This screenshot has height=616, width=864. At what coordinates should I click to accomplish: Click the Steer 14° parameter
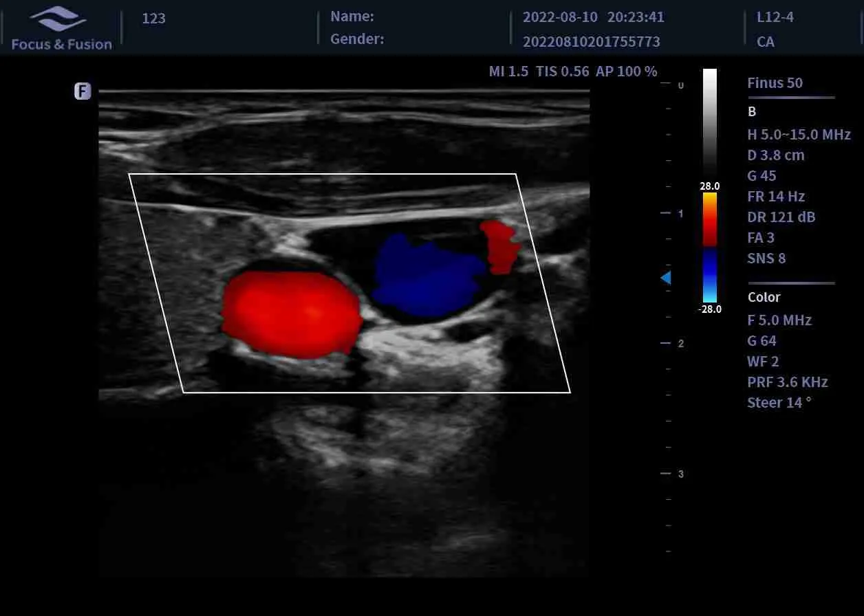tap(779, 402)
